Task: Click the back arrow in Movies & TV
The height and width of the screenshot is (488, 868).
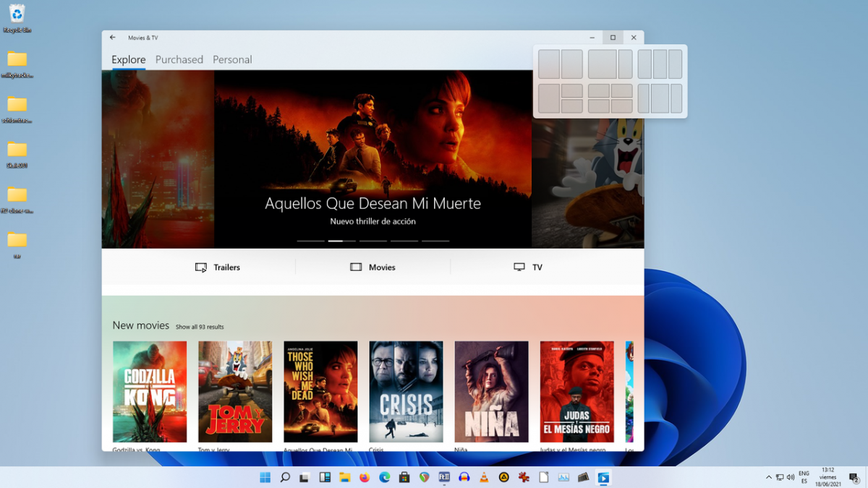Action: (x=113, y=38)
